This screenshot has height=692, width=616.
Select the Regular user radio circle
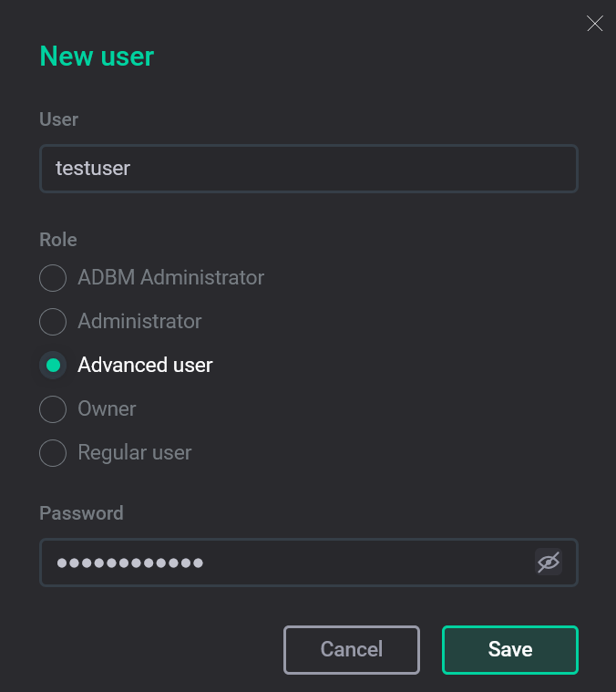53,453
